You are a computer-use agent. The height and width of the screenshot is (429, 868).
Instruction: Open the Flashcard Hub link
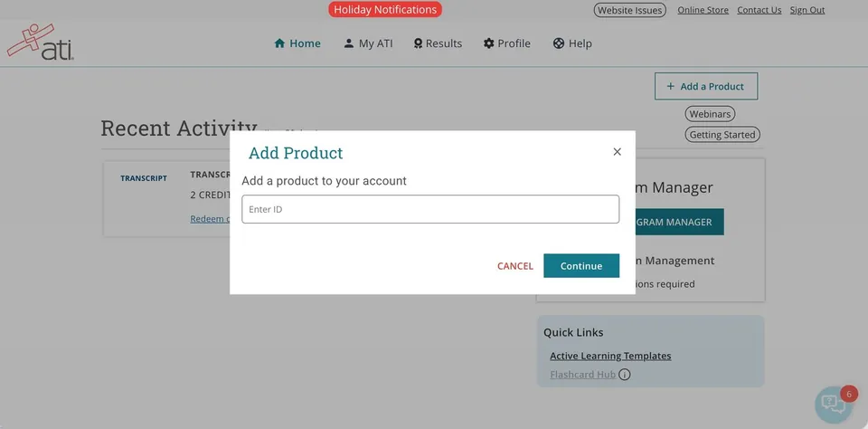coord(582,375)
